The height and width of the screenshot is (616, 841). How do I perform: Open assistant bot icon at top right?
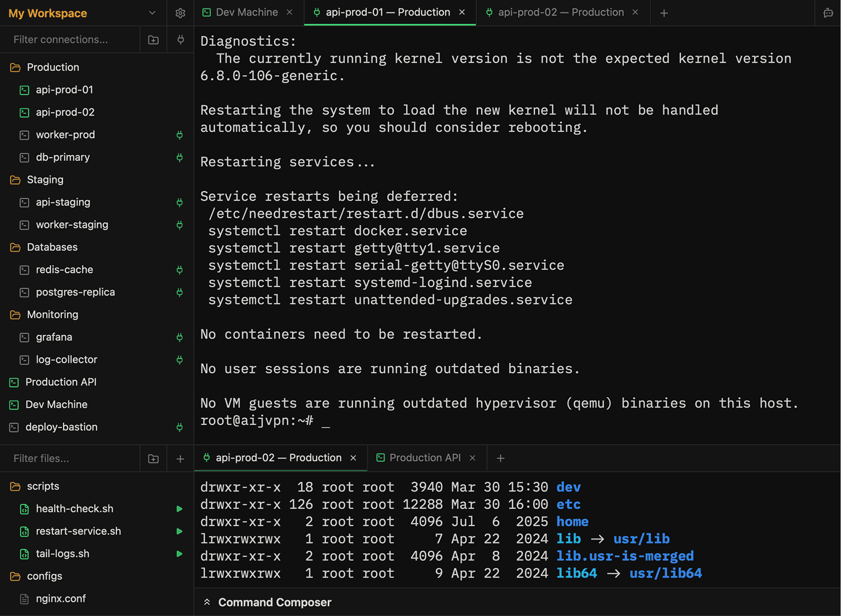pyautogui.click(x=828, y=13)
